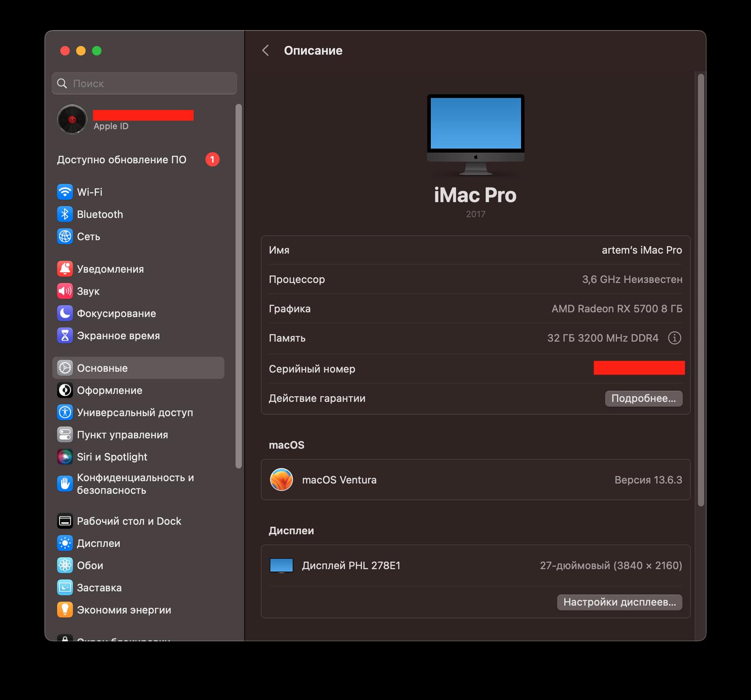Click the macOS Ventura logo icon
The height and width of the screenshot is (700, 751).
281,480
